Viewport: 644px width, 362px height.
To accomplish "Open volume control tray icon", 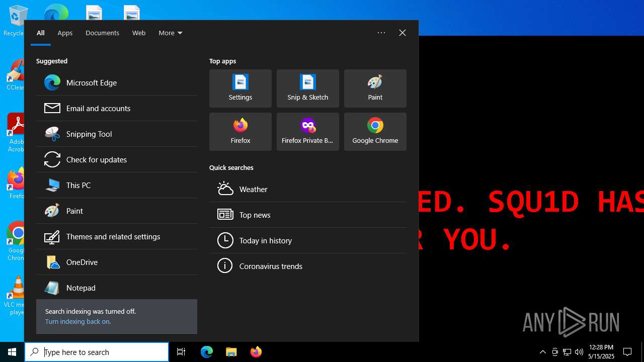I will [579, 352].
